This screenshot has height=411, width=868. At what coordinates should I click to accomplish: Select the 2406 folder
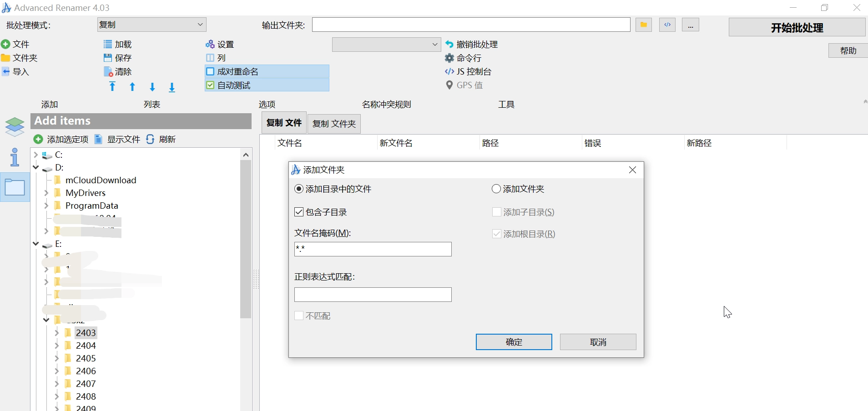point(86,371)
